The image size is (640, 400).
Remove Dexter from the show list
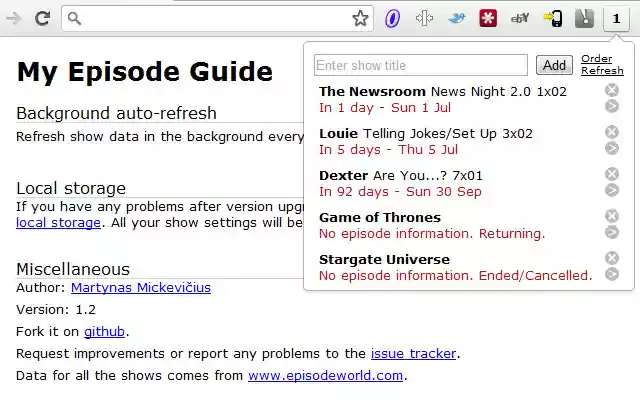point(611,174)
